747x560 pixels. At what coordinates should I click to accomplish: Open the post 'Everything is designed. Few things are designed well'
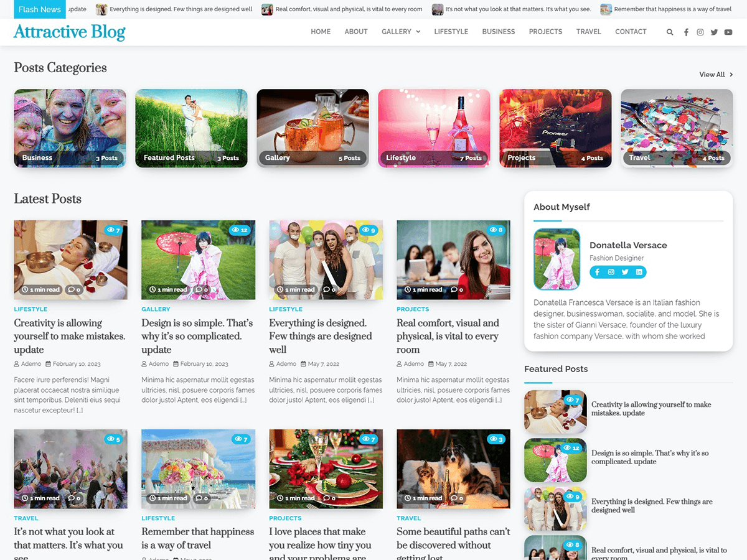click(x=321, y=336)
